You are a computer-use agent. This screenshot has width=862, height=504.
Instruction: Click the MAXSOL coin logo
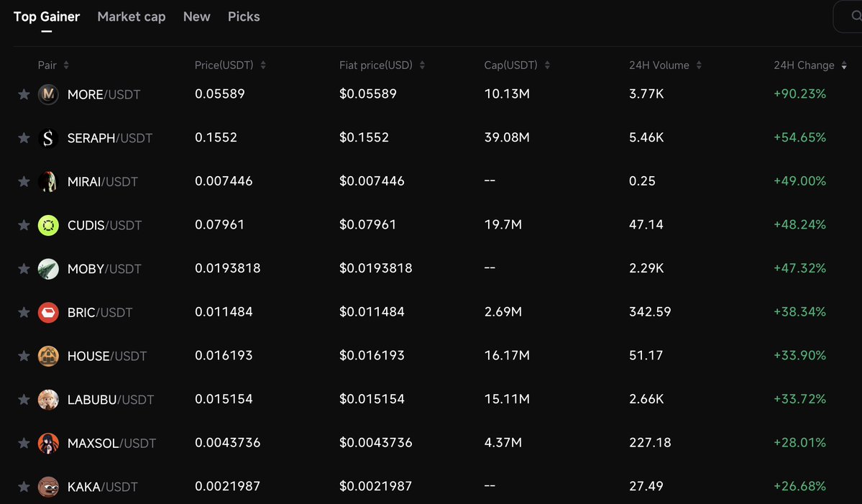tap(48, 443)
